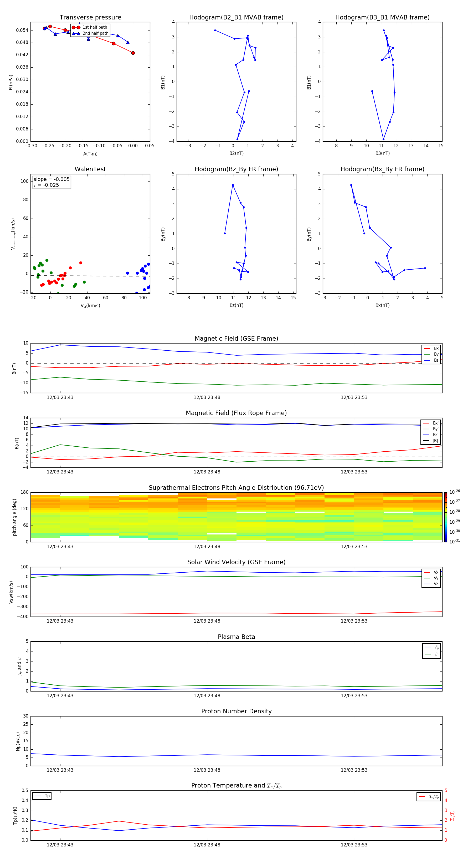Click the "WalenTest" plot title
The width and height of the screenshot is (473, 868).
tap(90, 169)
